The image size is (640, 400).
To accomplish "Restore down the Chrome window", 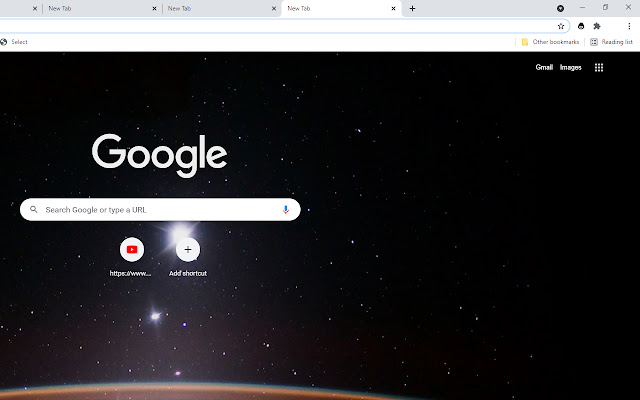I will click(605, 7).
